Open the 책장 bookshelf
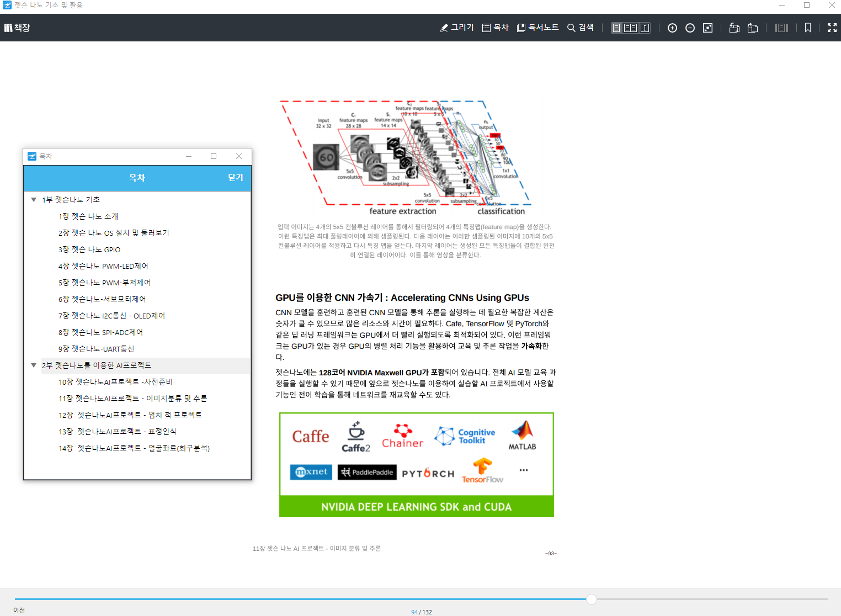Image resolution: width=841 pixels, height=616 pixels. coord(17,28)
